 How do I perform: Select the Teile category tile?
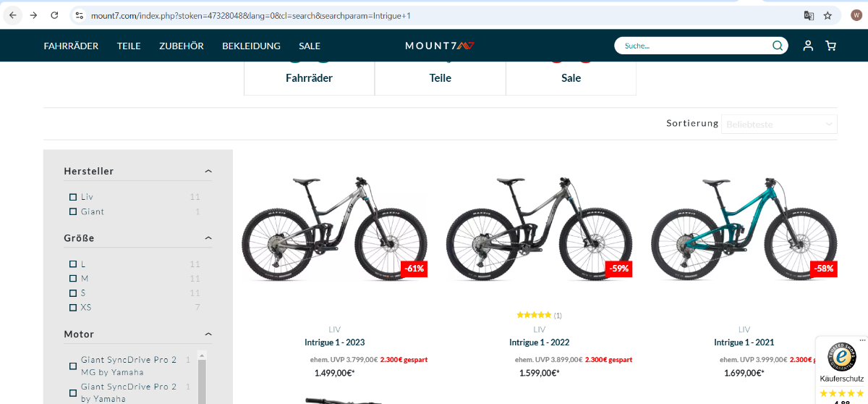click(440, 77)
